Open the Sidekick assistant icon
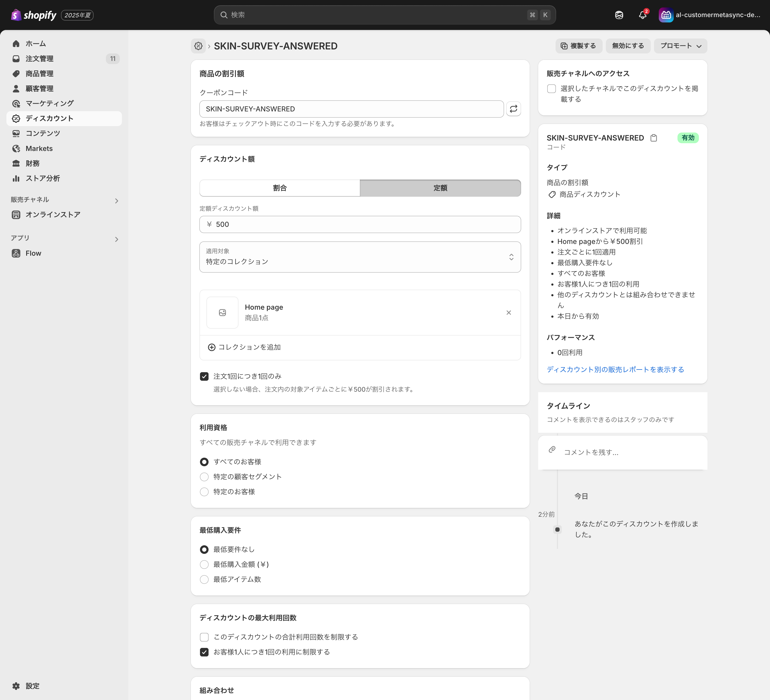This screenshot has height=700, width=770. pos(619,15)
